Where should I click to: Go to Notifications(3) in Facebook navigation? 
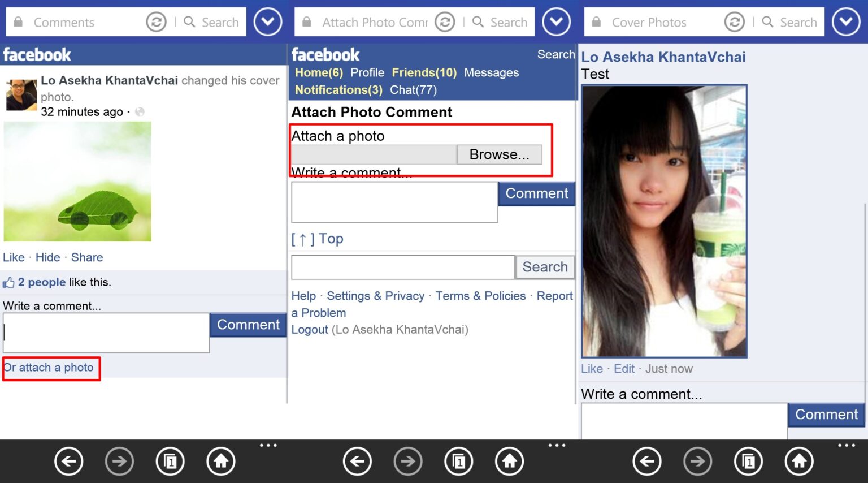click(338, 90)
